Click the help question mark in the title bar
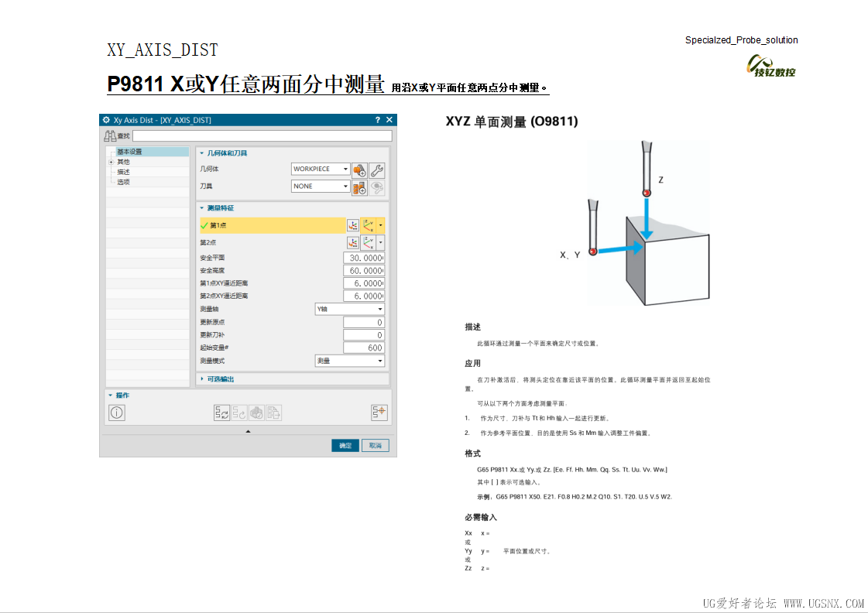Viewport: 868px width, 613px height. pos(378,120)
